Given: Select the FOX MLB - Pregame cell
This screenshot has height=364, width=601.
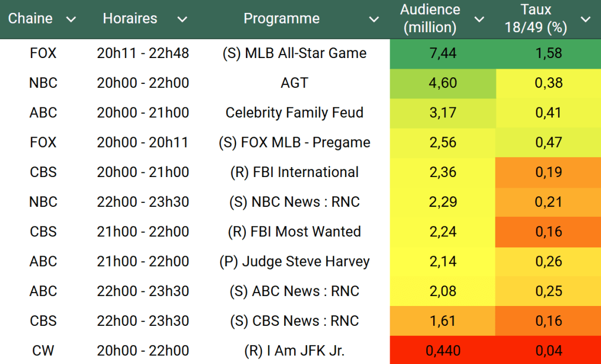Looking at the screenshot, I should 294,142.
